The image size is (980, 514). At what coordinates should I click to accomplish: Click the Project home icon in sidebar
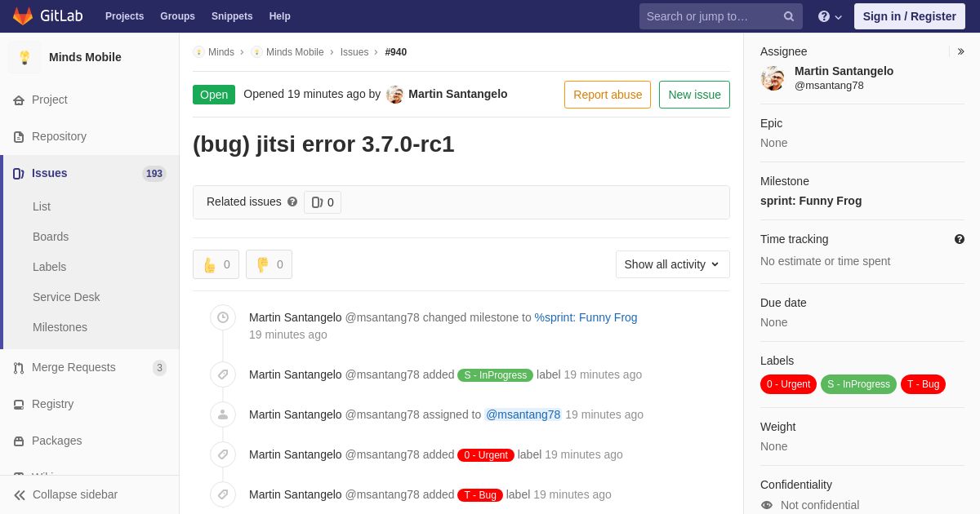pyautogui.click(x=19, y=100)
